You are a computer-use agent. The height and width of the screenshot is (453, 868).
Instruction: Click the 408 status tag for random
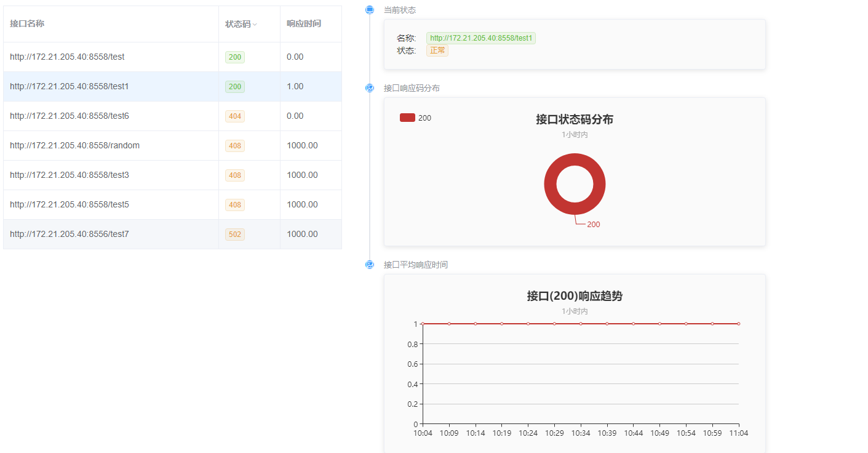pos(235,146)
